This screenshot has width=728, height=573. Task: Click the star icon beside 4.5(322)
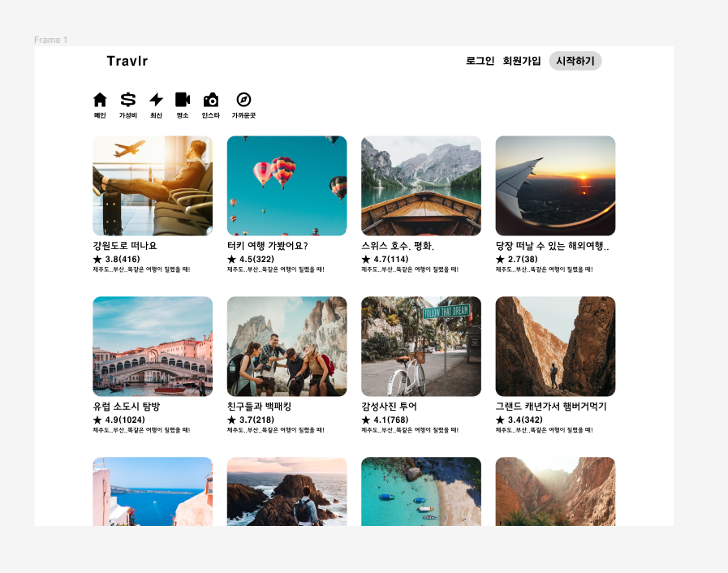click(x=231, y=259)
